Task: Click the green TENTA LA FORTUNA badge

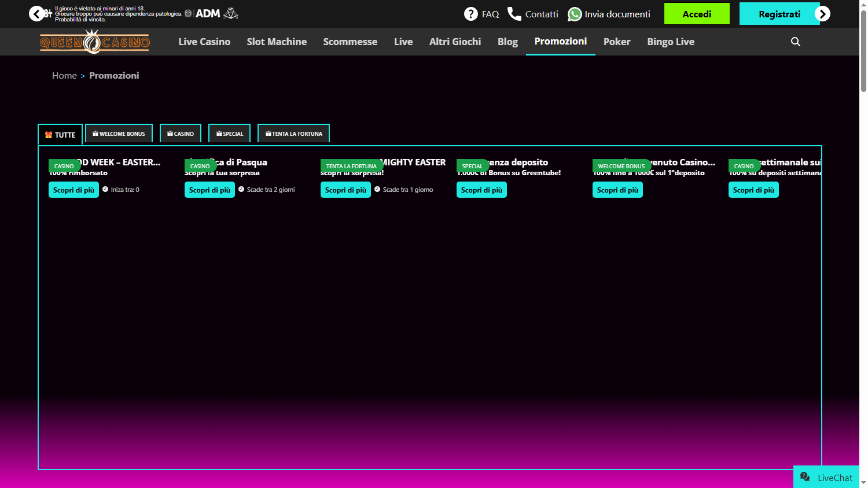Action: 351,166
